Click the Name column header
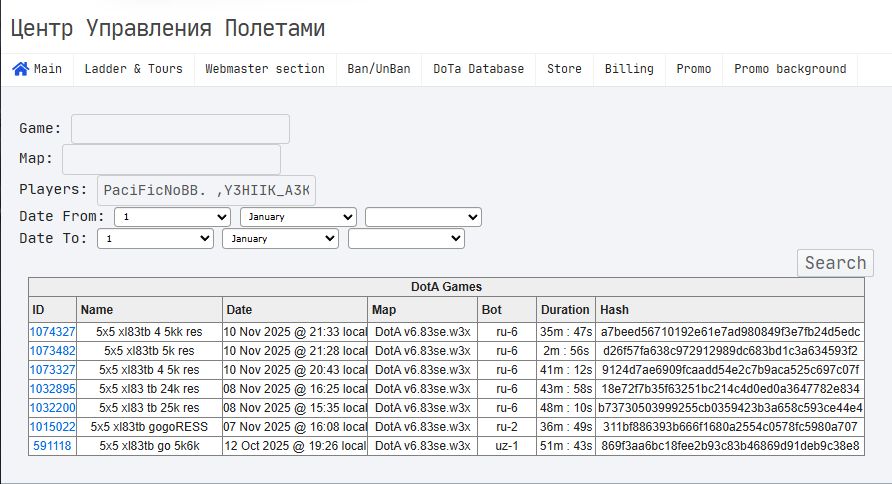This screenshot has height=484, width=892. 149,309
